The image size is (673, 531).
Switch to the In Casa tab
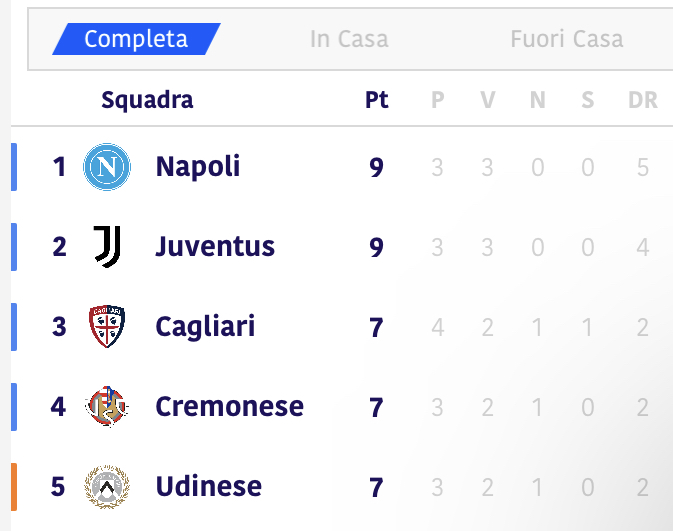(x=349, y=39)
